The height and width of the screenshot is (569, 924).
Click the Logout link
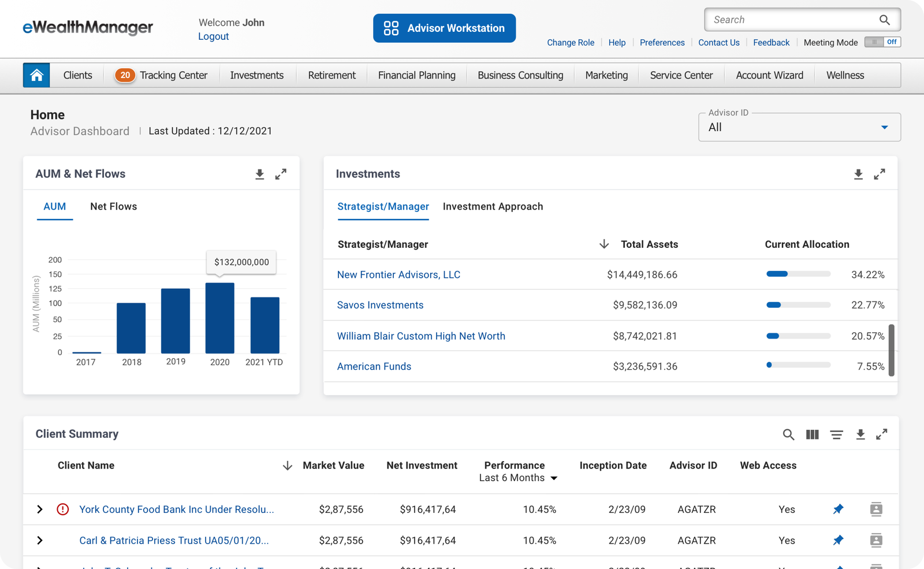[x=214, y=36]
